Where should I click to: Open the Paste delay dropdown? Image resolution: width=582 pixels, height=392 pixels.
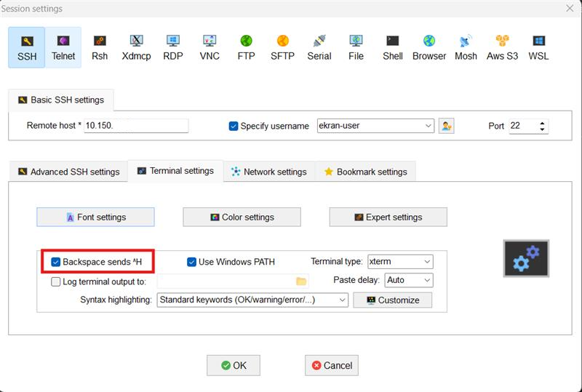coord(427,280)
